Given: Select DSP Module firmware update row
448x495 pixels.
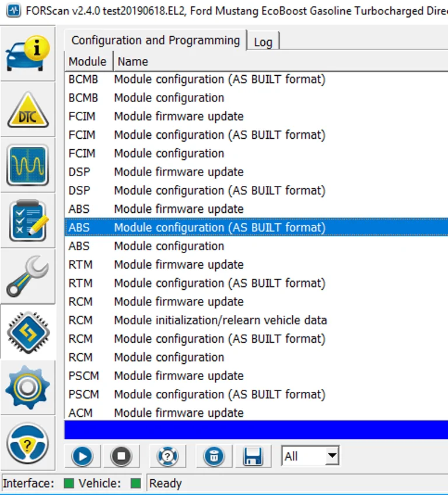Looking at the screenshot, I should tap(256, 172).
